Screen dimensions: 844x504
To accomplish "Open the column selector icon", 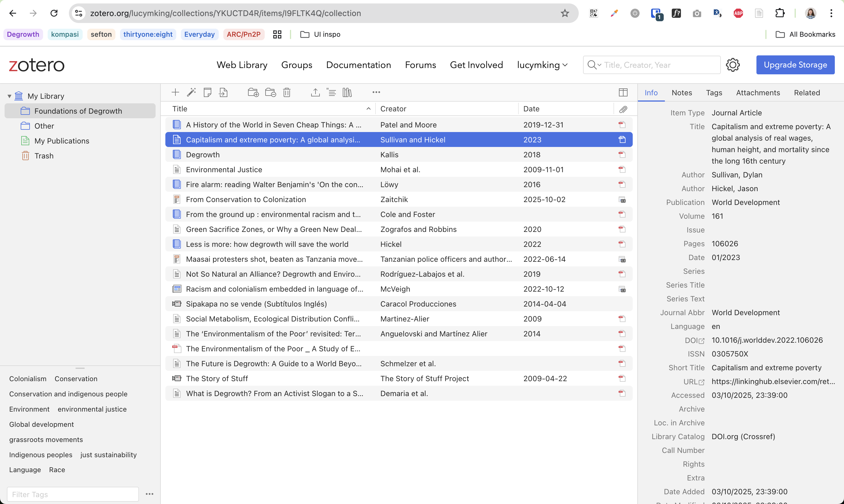I will tap(623, 92).
